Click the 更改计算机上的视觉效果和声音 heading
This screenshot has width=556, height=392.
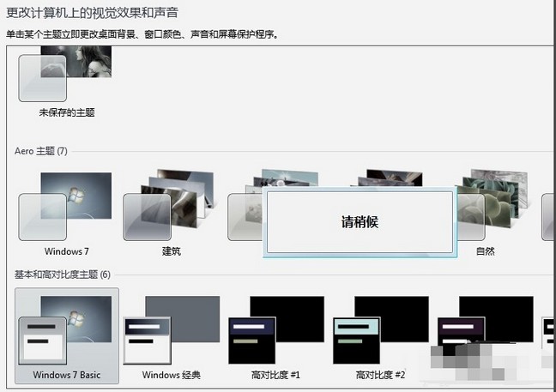[92, 13]
